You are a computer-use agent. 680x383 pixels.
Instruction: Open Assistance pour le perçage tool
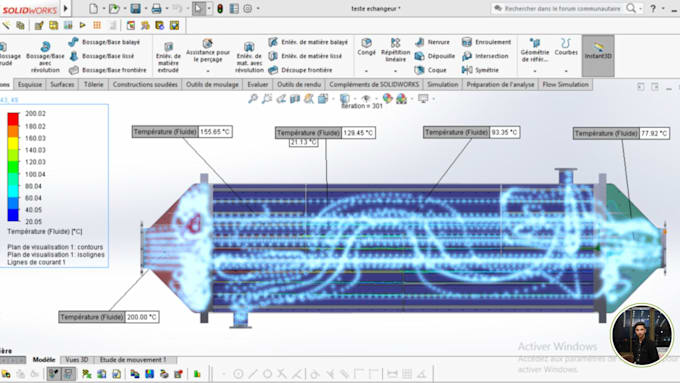pos(208,51)
